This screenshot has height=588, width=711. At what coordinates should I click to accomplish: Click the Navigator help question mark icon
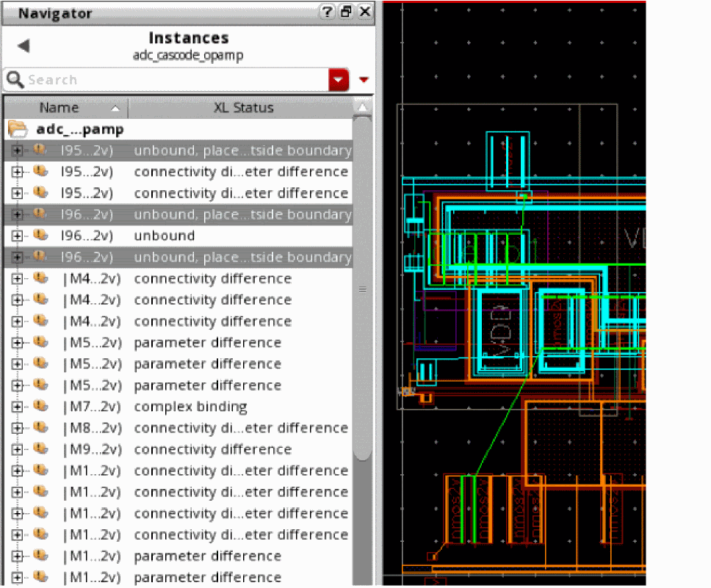(326, 12)
